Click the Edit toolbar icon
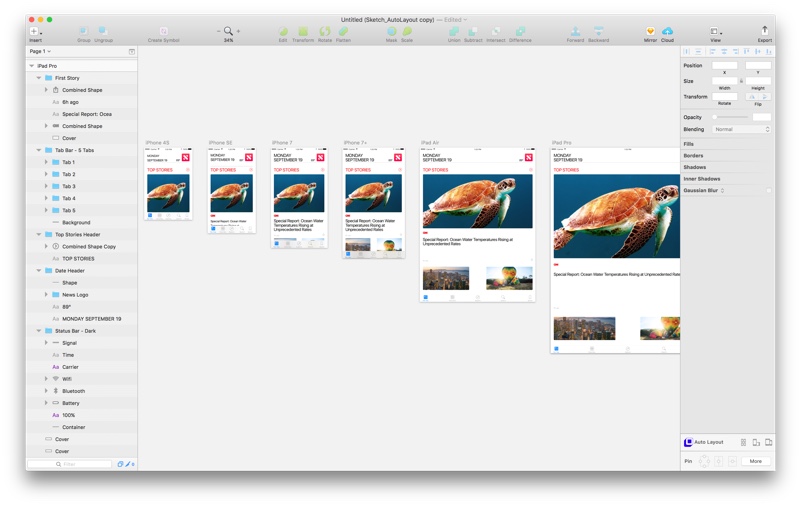Image resolution: width=801 pixels, height=507 pixels. click(x=283, y=31)
